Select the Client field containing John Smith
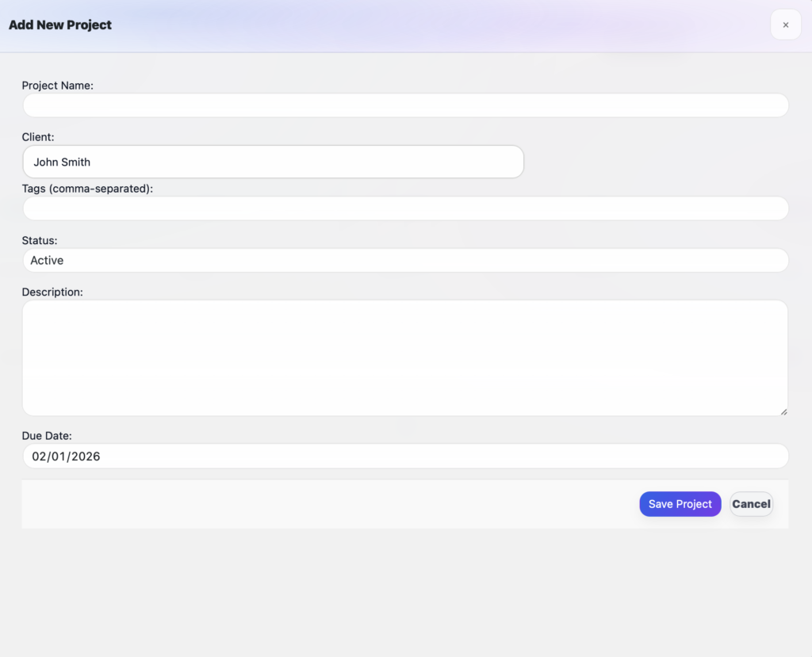Viewport: 812px width, 657px height. tap(273, 162)
